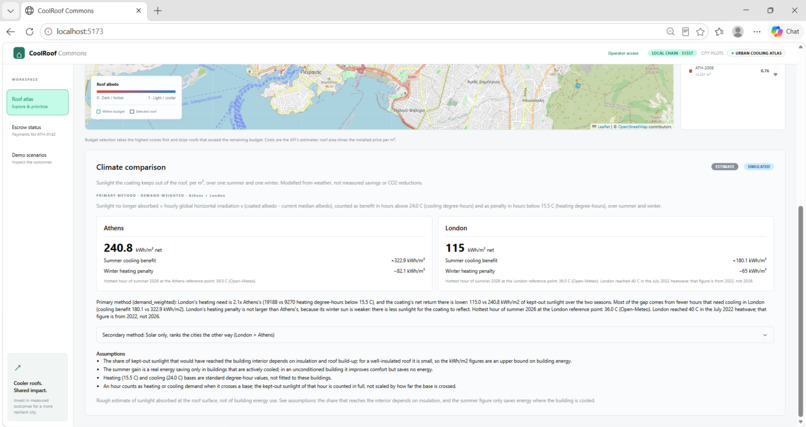Click the PRIMARY METHOD DEMAND-WEIGHTED label
The width and height of the screenshot is (806, 427).
point(160,195)
